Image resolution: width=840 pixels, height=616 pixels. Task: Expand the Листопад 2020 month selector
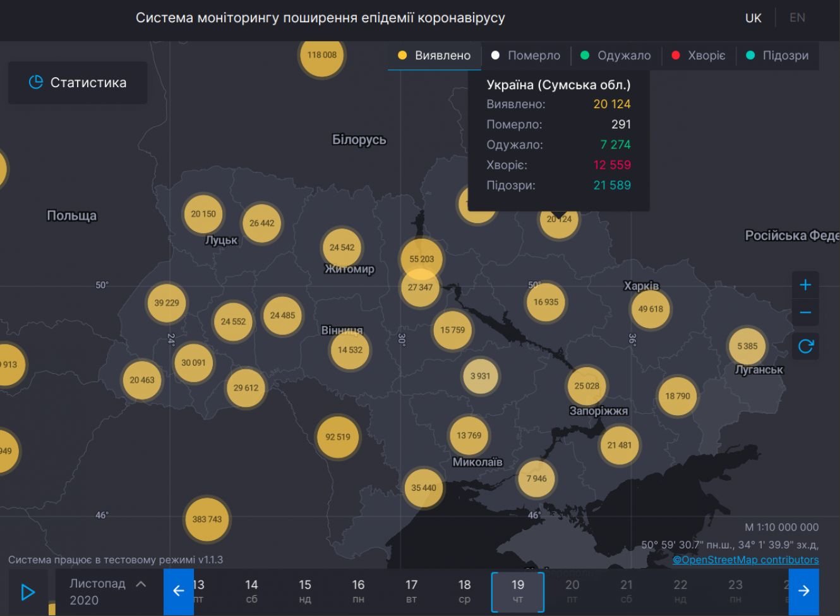107,591
